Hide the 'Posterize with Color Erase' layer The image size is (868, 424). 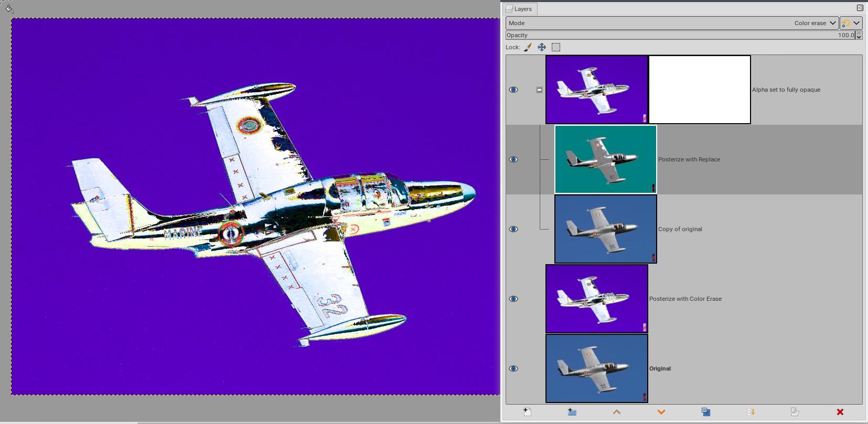pyautogui.click(x=513, y=299)
